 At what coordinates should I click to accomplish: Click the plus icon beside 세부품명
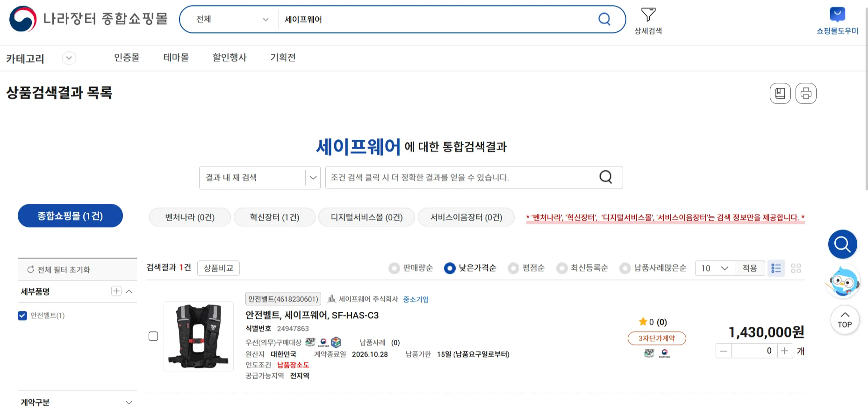pos(116,291)
